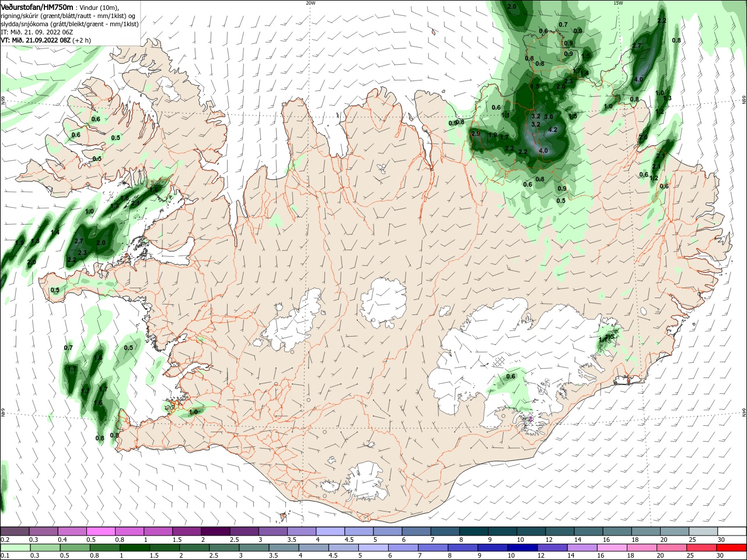This screenshot has height=560, width=747.
Task: Click the 'VT: Mið. 21.09.2022 08Z (+2 h)' line
Action: point(46,40)
